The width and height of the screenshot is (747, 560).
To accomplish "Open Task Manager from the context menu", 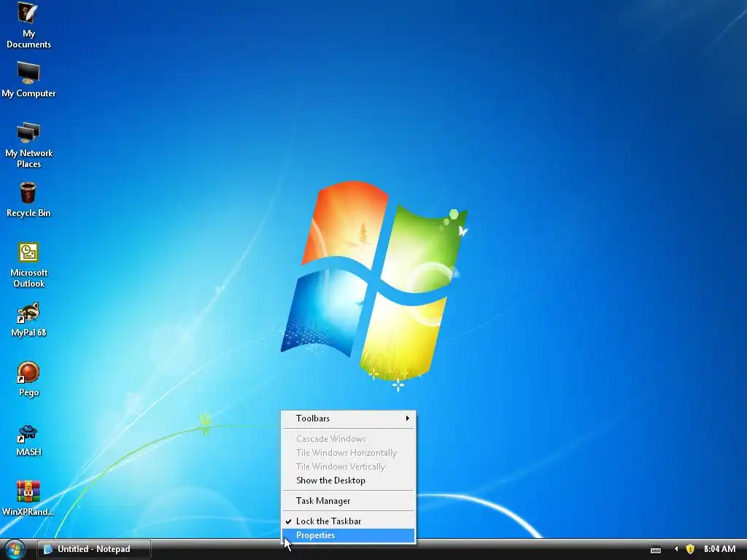I will pyautogui.click(x=348, y=500).
